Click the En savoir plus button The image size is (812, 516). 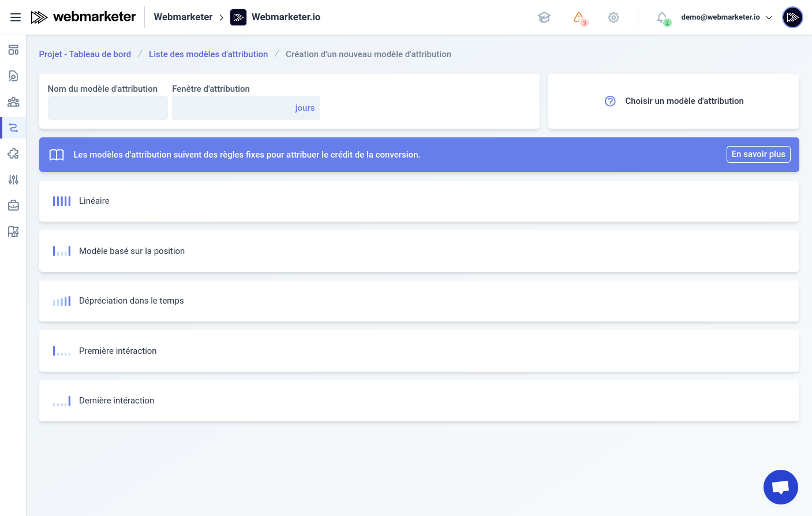758,154
